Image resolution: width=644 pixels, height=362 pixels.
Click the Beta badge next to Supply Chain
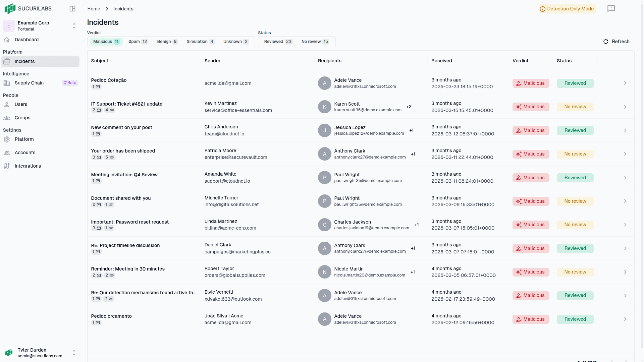coord(70,83)
